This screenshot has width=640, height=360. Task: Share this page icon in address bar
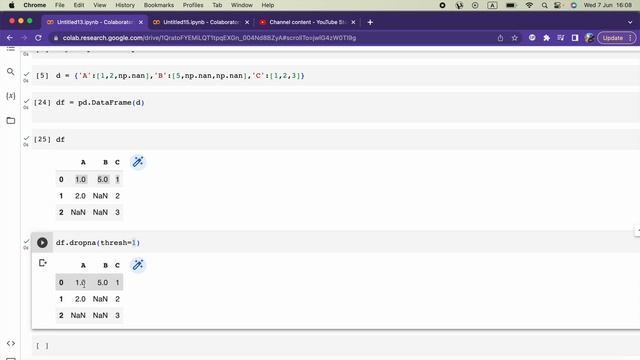click(500, 38)
